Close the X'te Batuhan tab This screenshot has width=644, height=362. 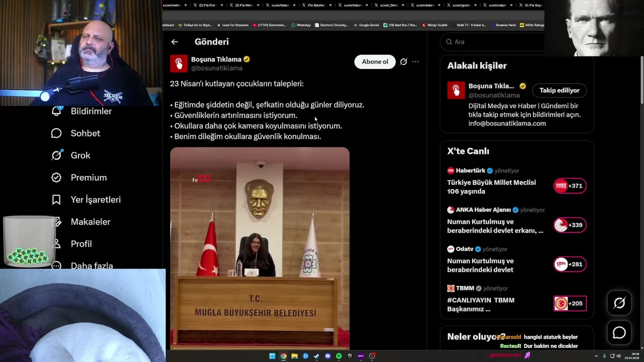[331, 5]
